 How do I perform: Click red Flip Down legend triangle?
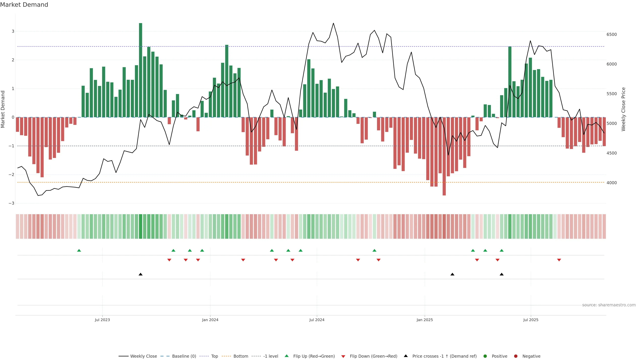(343, 356)
